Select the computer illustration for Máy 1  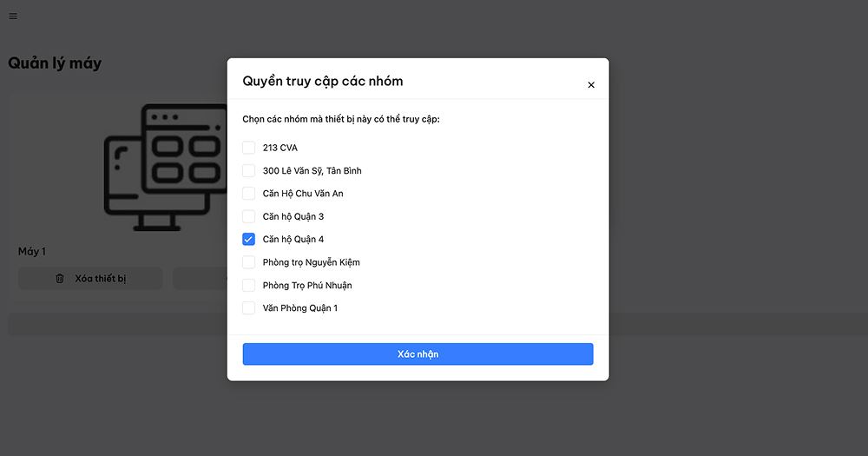click(x=166, y=168)
